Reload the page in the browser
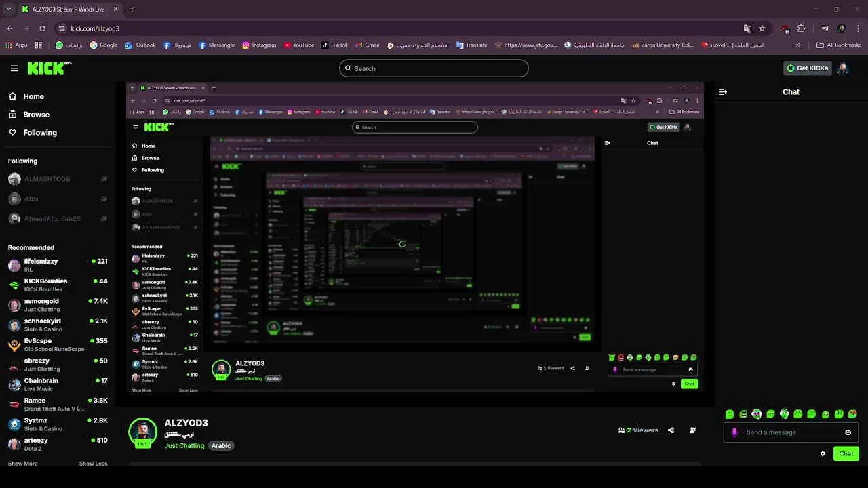This screenshot has width=868, height=488. [42, 28]
